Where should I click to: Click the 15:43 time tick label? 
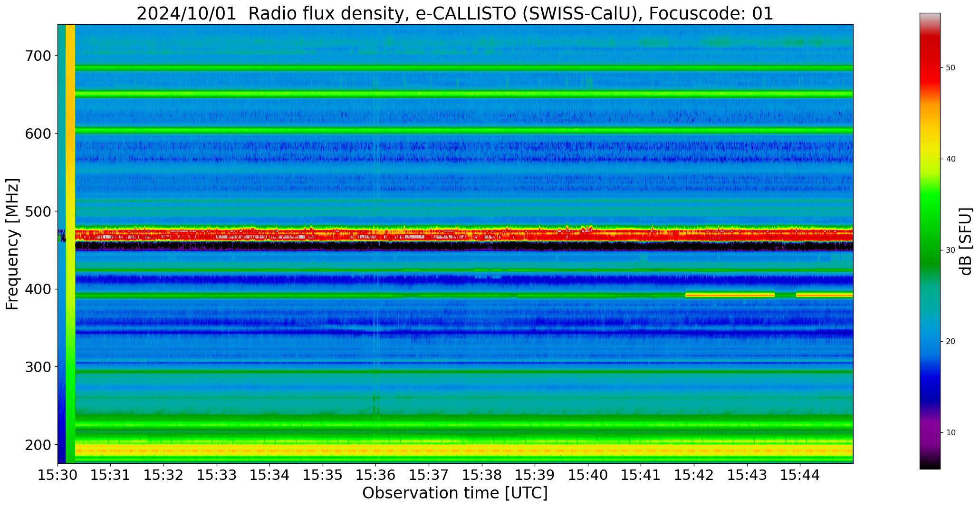(747, 475)
